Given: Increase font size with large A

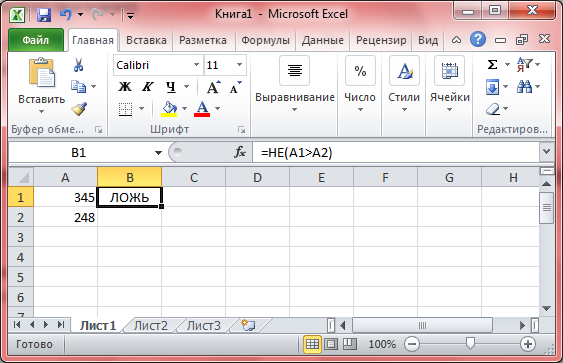Looking at the screenshot, I should 213,87.
